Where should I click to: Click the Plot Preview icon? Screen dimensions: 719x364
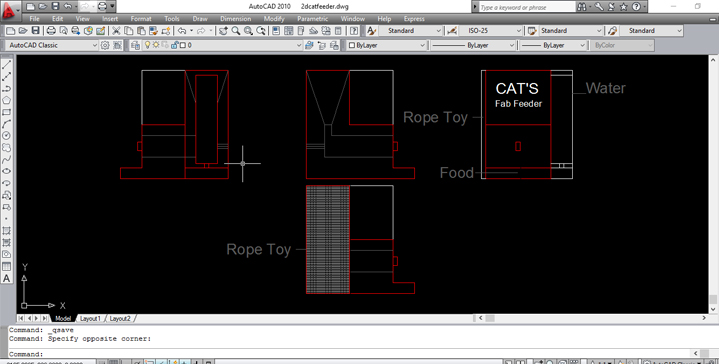click(63, 31)
